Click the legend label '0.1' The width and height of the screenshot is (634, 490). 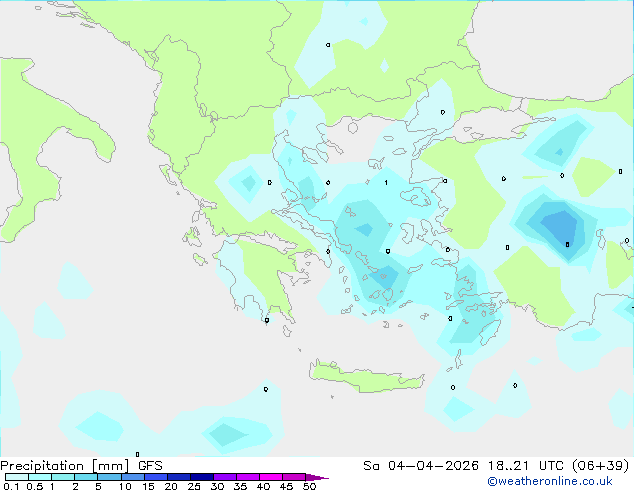coord(11,486)
